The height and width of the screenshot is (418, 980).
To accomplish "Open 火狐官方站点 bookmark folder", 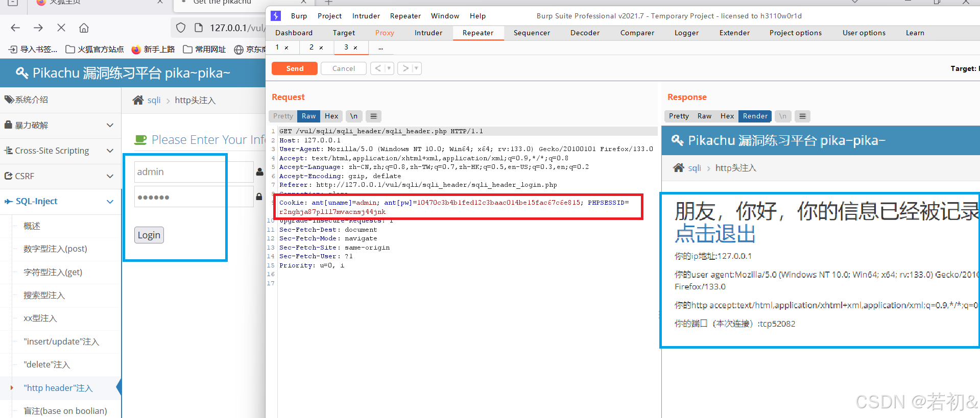I will [x=95, y=50].
